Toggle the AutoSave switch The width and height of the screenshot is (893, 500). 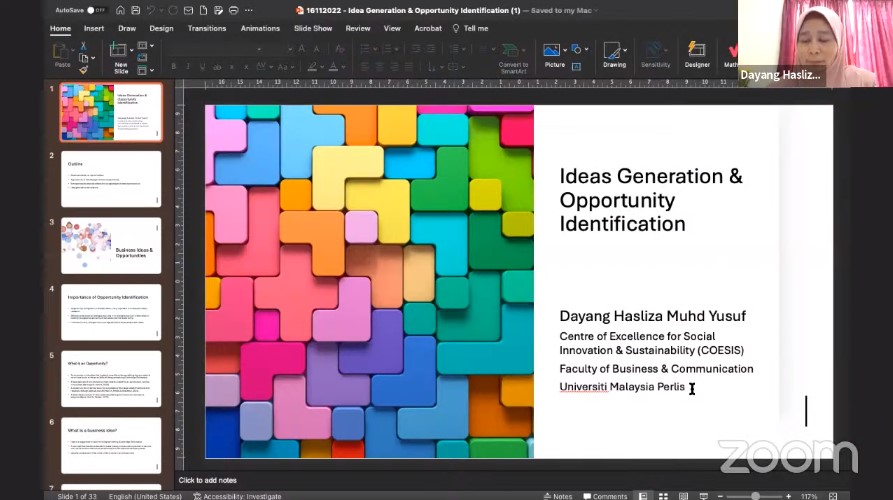point(96,10)
